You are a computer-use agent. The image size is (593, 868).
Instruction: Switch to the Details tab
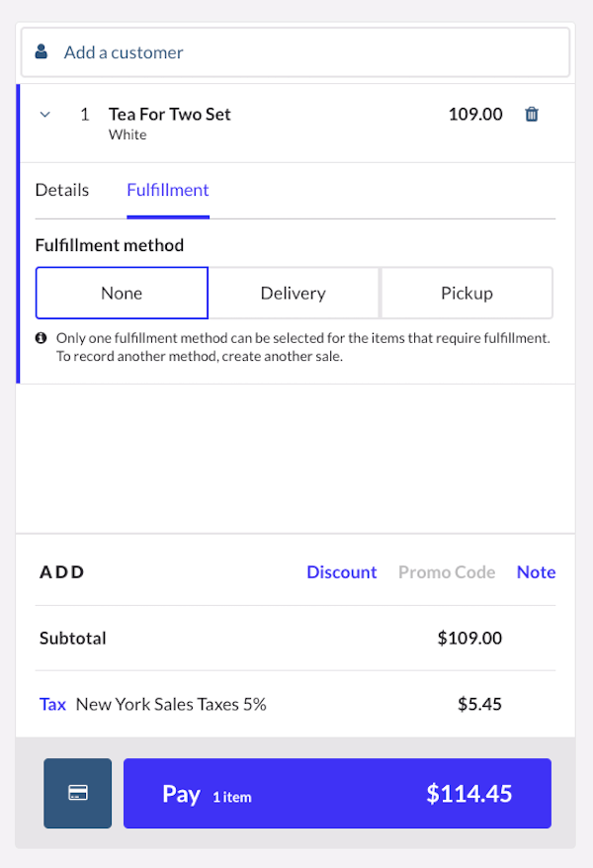(62, 190)
